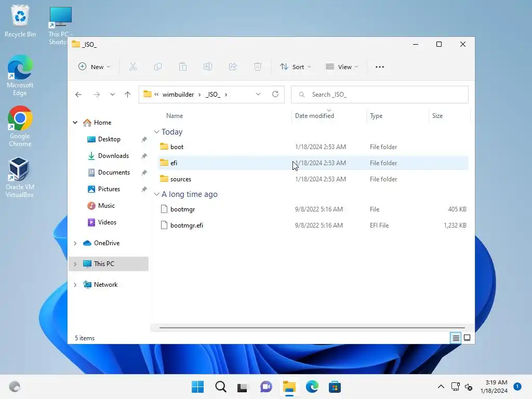Viewport: 532px width, 399px height.
Task: Expand address bar history dropdown
Action: [x=258, y=95]
